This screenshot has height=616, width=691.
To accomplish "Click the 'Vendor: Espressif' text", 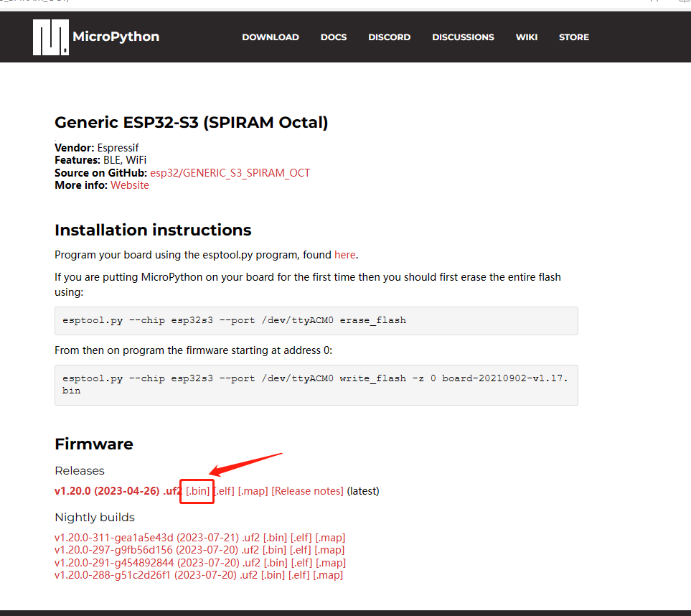I will pos(97,148).
